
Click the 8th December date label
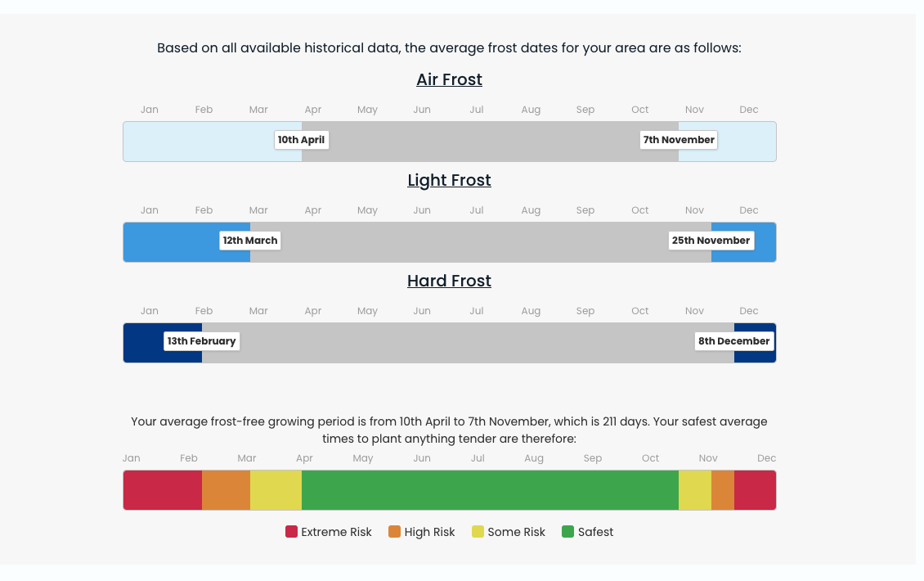click(x=733, y=341)
